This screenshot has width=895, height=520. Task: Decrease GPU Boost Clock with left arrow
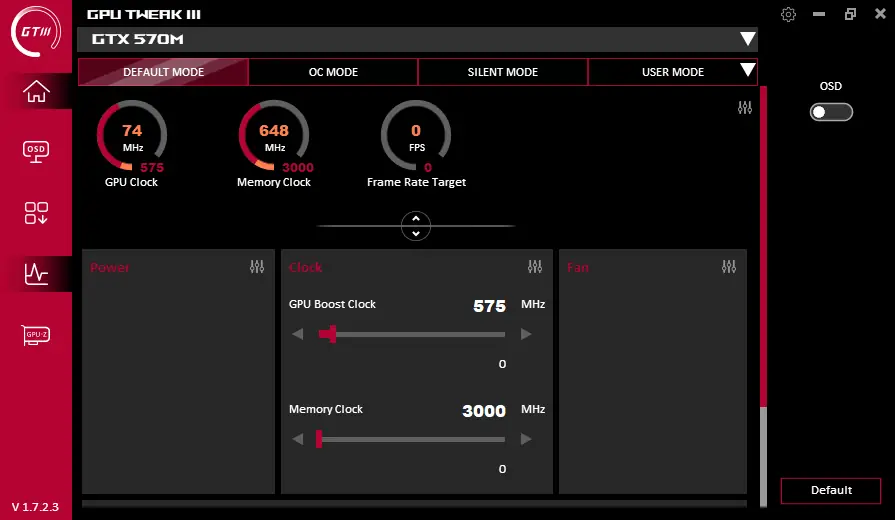coord(297,334)
